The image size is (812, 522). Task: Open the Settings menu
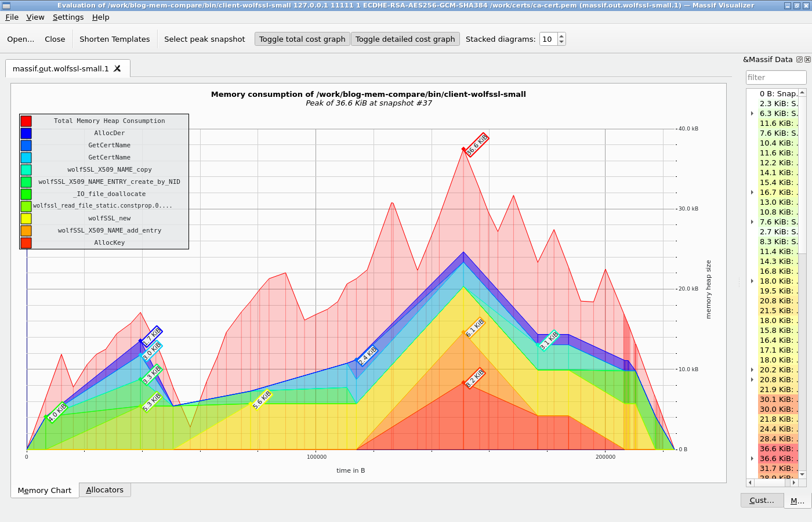coord(68,17)
